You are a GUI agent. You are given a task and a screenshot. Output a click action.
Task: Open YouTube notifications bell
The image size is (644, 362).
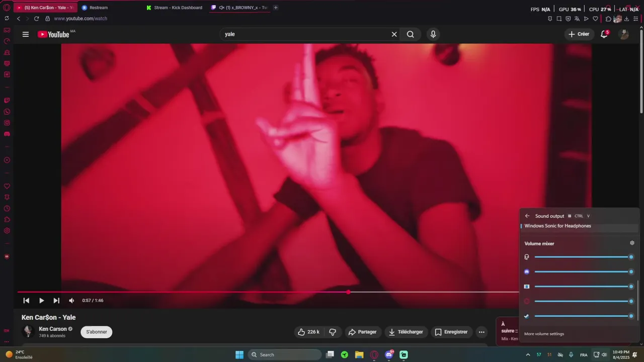pos(604,34)
